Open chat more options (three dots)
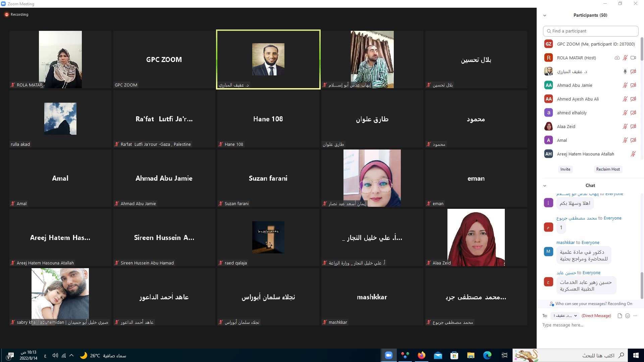The width and height of the screenshot is (644, 362). click(635, 316)
